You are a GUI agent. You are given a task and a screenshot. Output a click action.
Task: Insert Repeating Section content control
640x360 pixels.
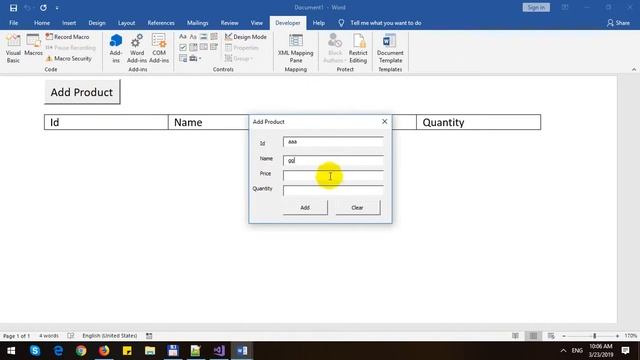coord(183,58)
